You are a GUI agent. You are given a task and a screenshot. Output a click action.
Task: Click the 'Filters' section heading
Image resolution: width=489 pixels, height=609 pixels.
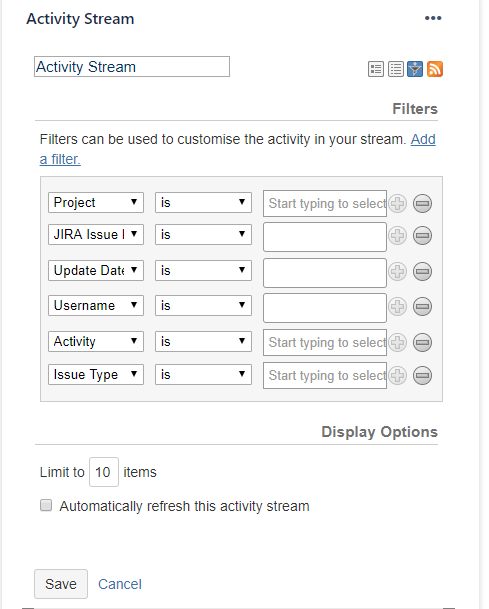(415, 109)
